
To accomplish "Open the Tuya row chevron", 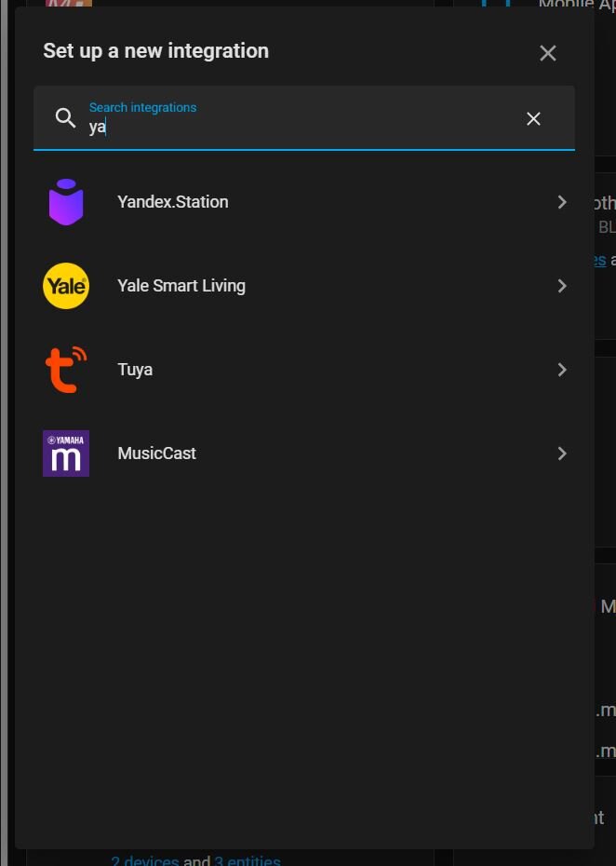I will click(562, 370).
